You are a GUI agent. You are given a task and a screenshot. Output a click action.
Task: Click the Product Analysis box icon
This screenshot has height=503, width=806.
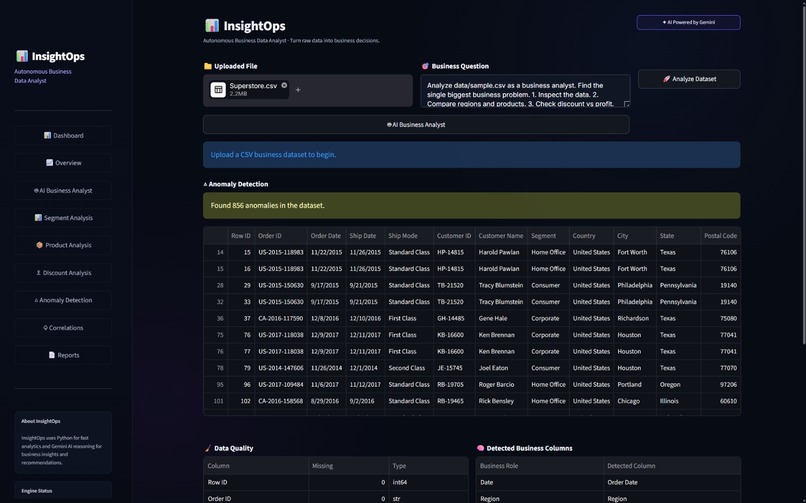[40, 245]
